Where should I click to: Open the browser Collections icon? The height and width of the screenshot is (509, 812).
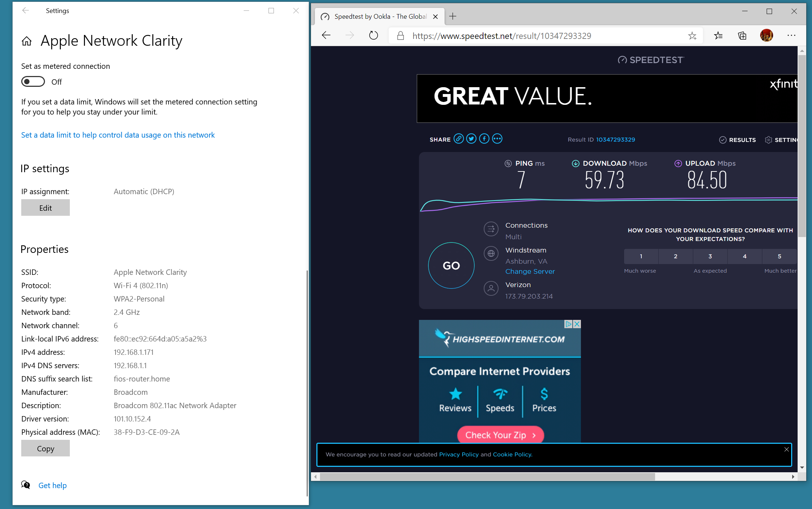(742, 36)
